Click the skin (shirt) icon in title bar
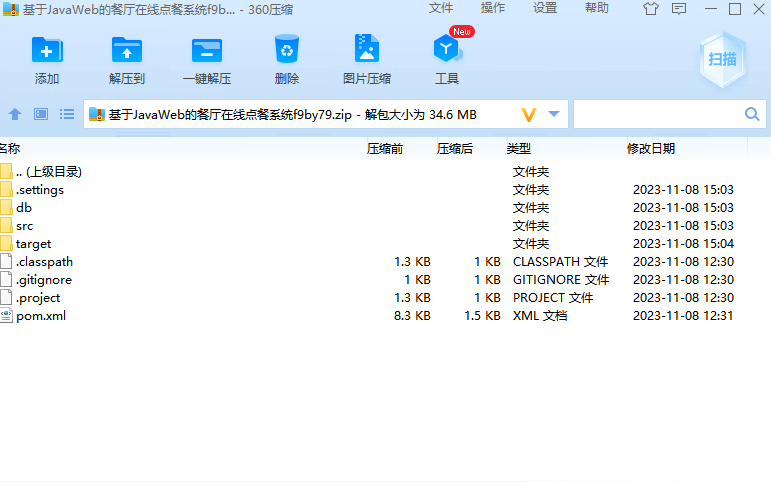The width and height of the screenshot is (771, 482). point(651,8)
